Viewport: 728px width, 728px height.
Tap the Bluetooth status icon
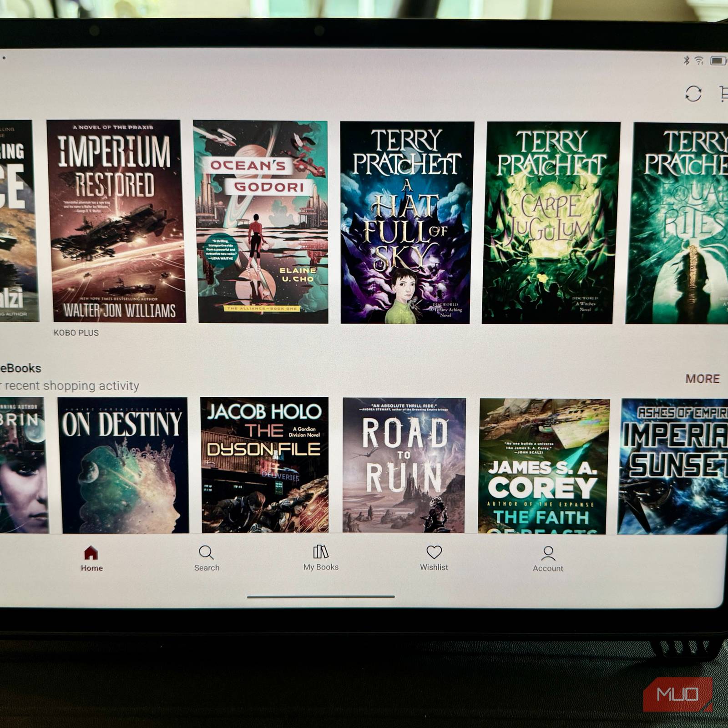687,60
